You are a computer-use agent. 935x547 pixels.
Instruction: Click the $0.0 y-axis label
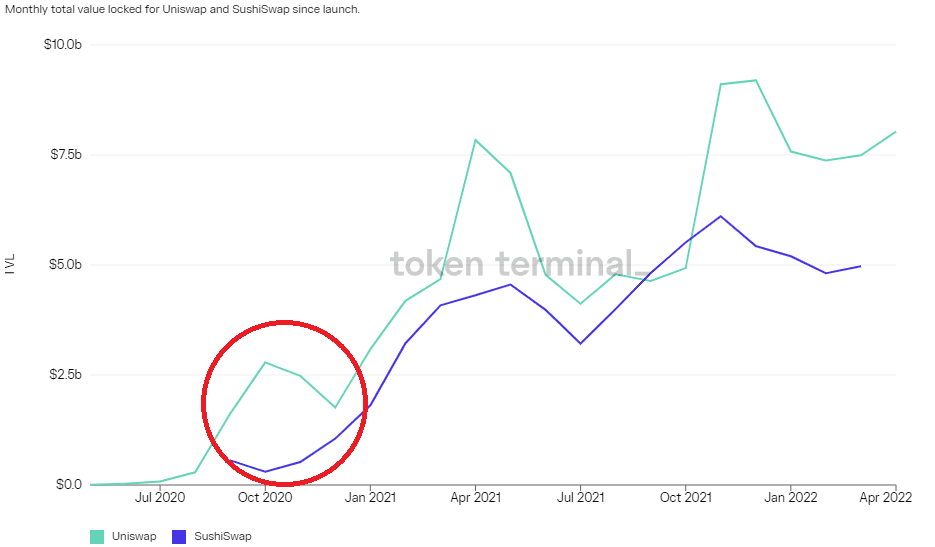click(69, 484)
